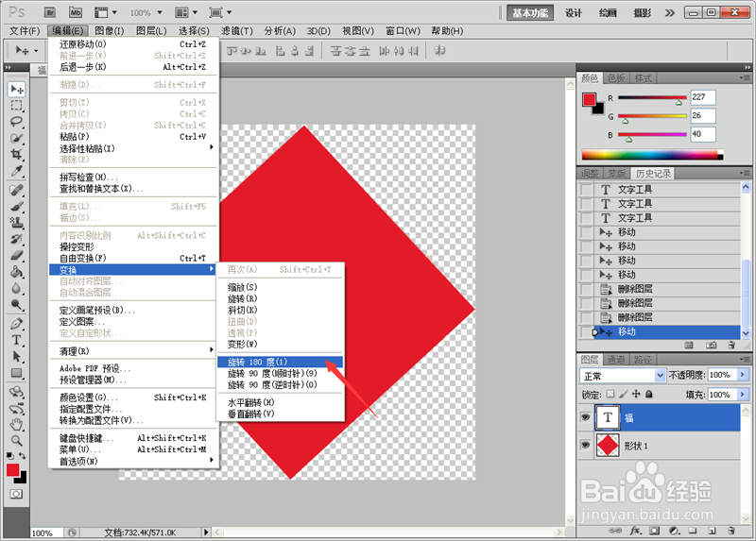The width and height of the screenshot is (756, 541).
Task: Switch to 摄影 workspace
Action: coord(643,13)
